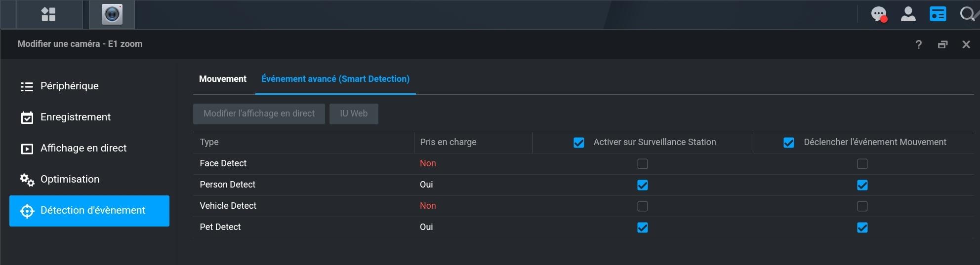Enable Vehicle Detect motion event trigger
980x265 pixels.
(x=862, y=206)
